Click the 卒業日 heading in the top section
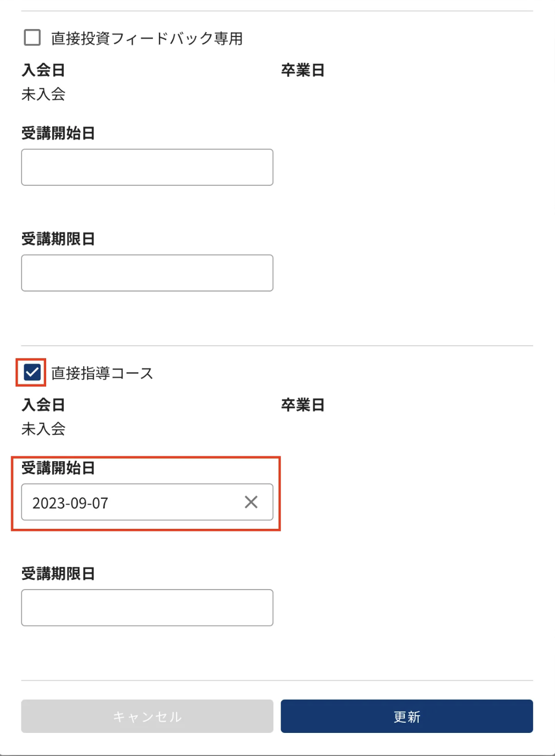 [x=302, y=69]
